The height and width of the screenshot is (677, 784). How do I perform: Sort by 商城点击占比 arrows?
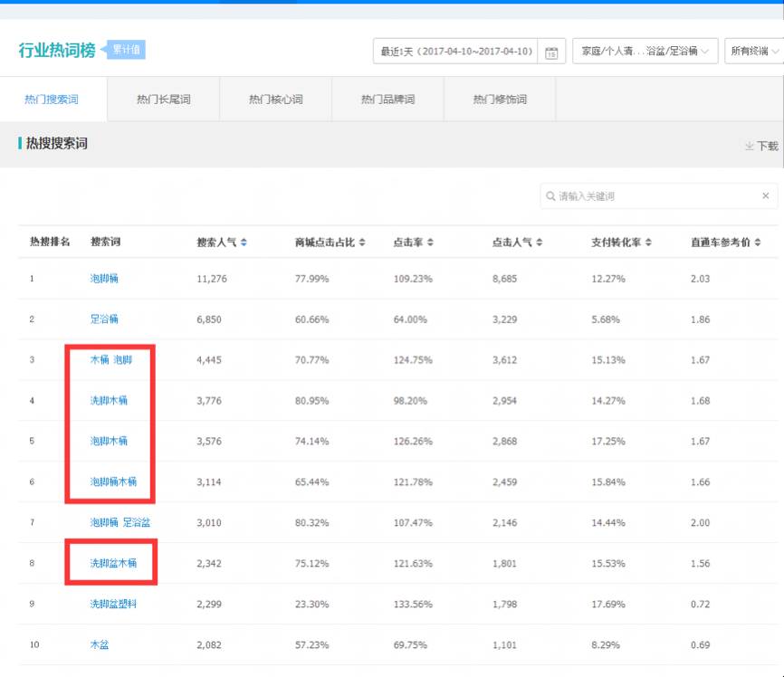pyautogui.click(x=362, y=243)
